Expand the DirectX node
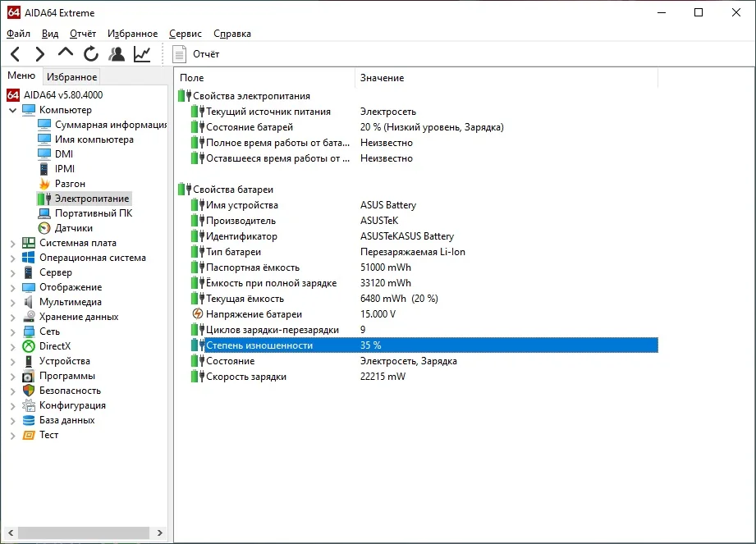 [12, 346]
